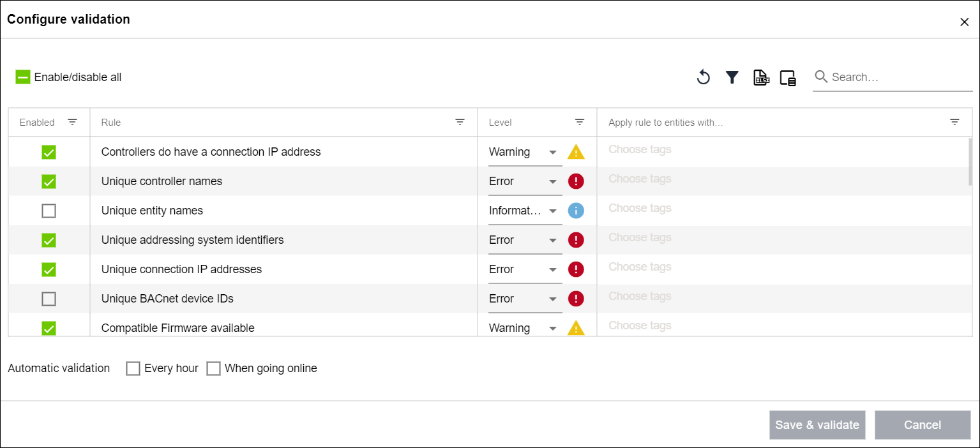Click the reset (circular arrow) toolbar icon
The width and height of the screenshot is (980, 448).
point(703,77)
